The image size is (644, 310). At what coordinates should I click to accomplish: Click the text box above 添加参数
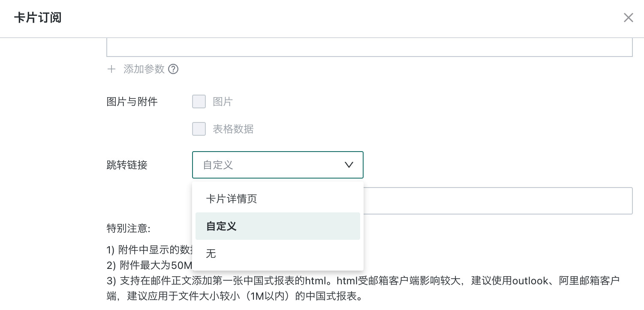(x=370, y=47)
